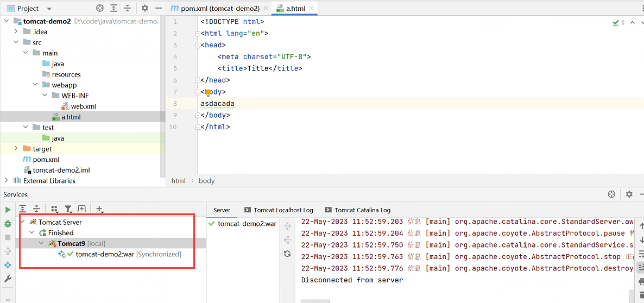Expand the .idea folder
The image size is (644, 303).
point(16,31)
